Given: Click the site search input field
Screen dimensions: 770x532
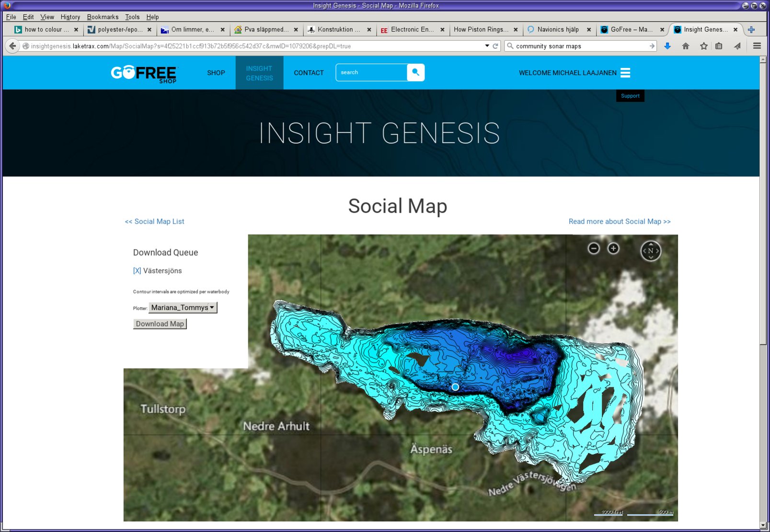Looking at the screenshot, I should (371, 72).
